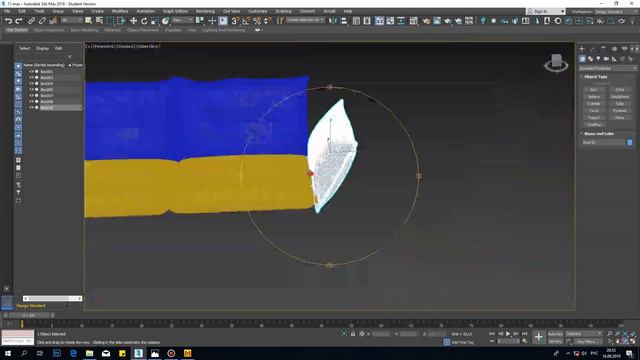
Task: Click the Box primitive button
Action: pos(594,90)
